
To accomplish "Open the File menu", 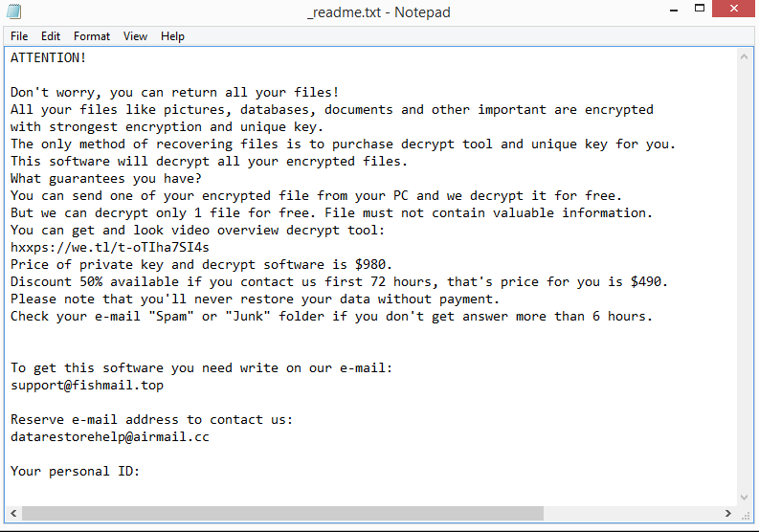I will pos(19,36).
